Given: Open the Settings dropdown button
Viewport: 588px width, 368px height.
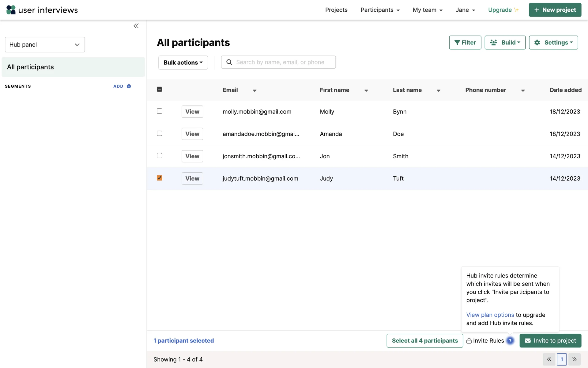Looking at the screenshot, I should 553,43.
